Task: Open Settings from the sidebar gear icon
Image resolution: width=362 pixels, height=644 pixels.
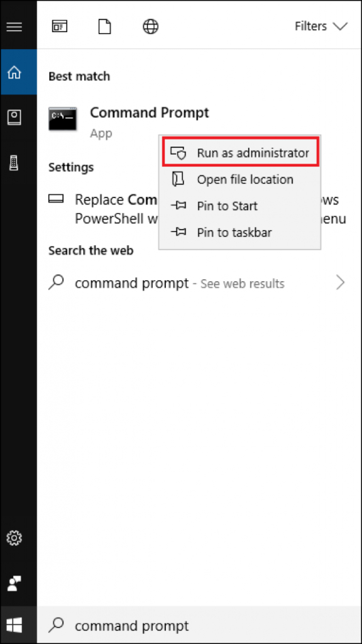Action: point(14,538)
